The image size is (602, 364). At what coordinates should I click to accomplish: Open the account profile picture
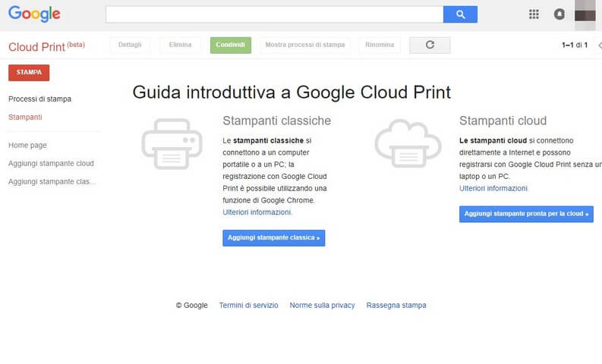click(x=585, y=14)
